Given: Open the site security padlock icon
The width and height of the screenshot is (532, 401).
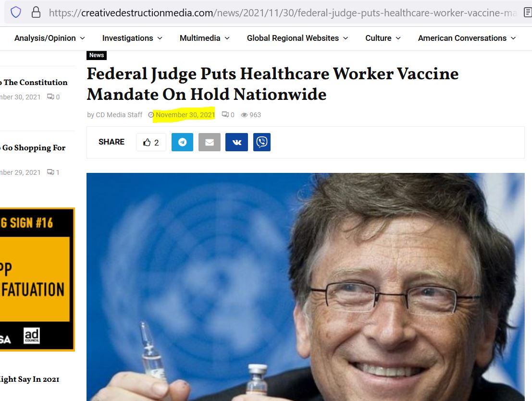Looking at the screenshot, I should click(36, 12).
